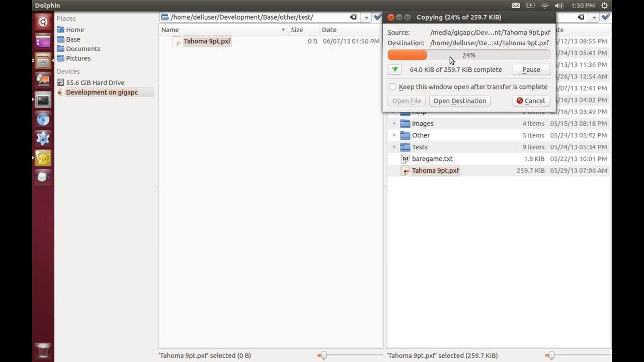The height and width of the screenshot is (362, 644).
Task: Open the Ubuntu Dash launcher icon
Action: (x=43, y=22)
